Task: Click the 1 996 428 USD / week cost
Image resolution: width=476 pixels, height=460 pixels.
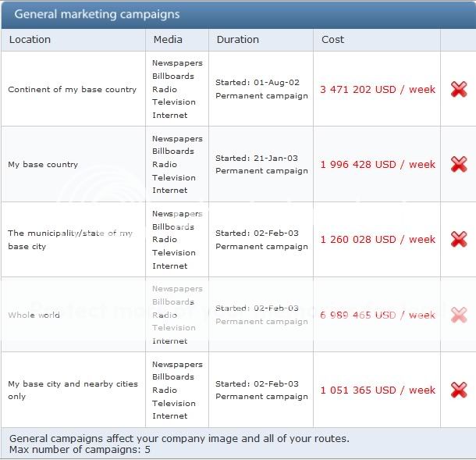Action: [x=378, y=164]
